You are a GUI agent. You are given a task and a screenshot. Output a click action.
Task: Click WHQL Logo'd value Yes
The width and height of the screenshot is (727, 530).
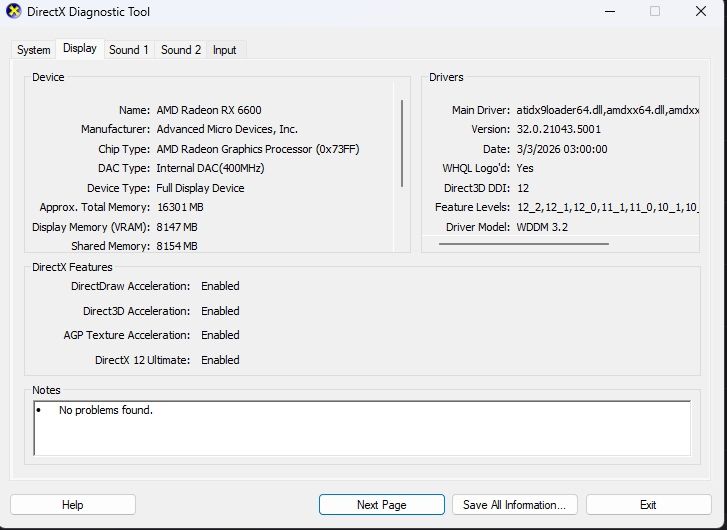pos(525,168)
